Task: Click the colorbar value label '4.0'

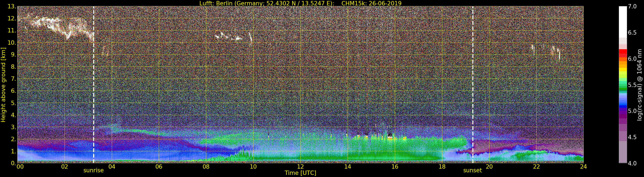Action: 632,163
